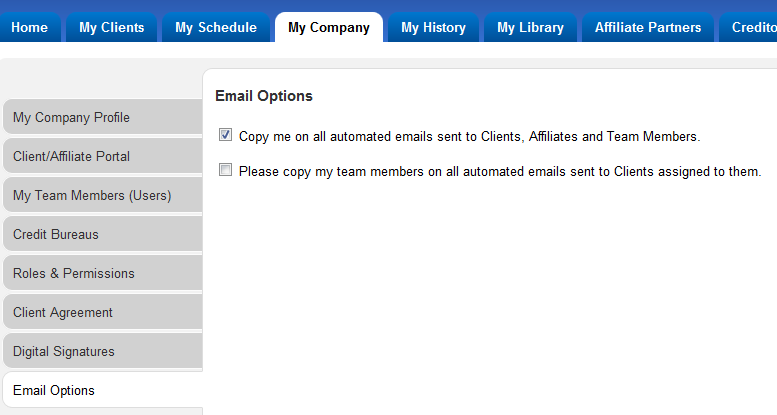Open My Team Members (Users) section
Viewport: 777px width, 415px height.
click(x=103, y=195)
